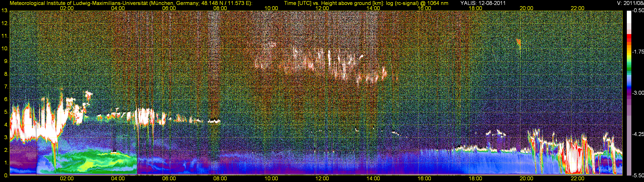The height and width of the screenshot is (182, 644).
Task: Click the '22:00' label on the top axis
Action: click(x=577, y=8)
